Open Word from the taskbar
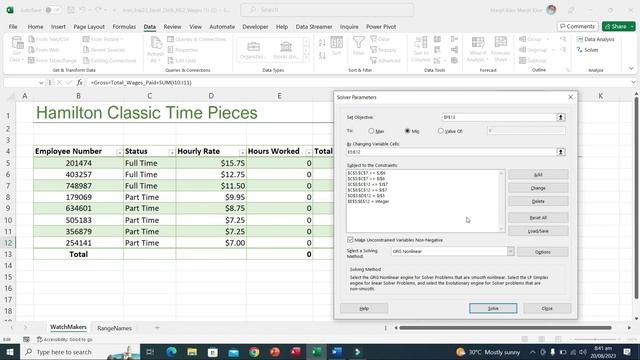Image resolution: width=640 pixels, height=360 pixels. (337, 351)
